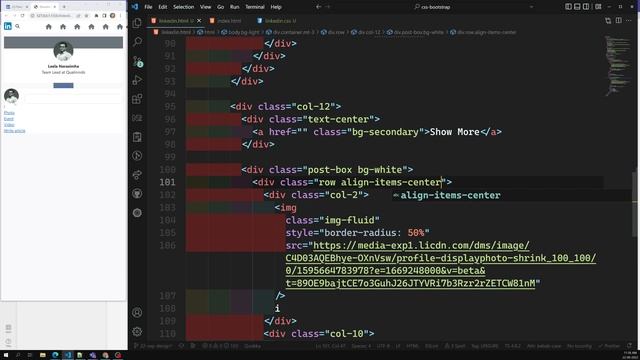Select the div.post-box.bg-white breadcrumb segment
The image size is (640, 360).
pyautogui.click(x=415, y=32)
